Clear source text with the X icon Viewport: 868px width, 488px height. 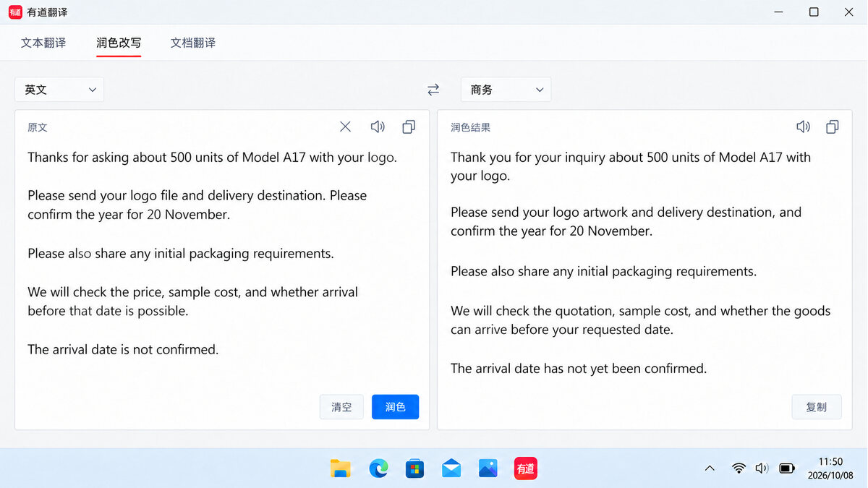345,127
